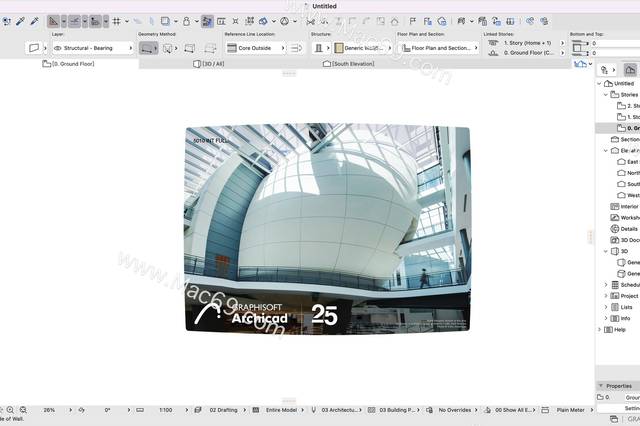Switch to the 0. Ground Floor tab

click(69, 64)
